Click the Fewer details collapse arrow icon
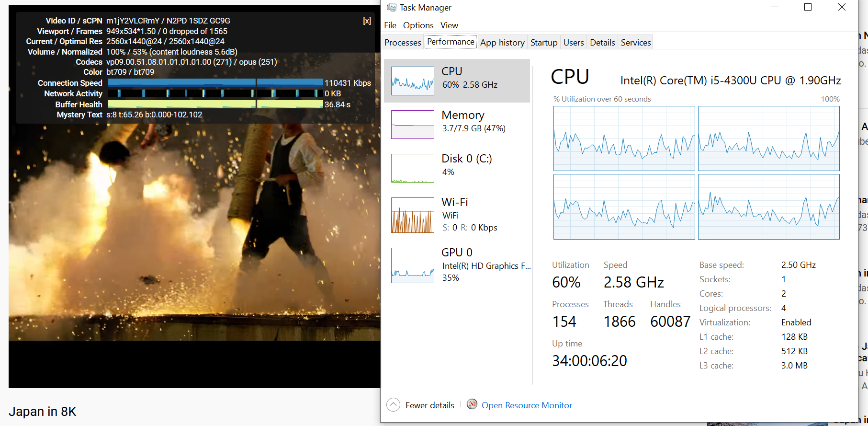 (393, 405)
